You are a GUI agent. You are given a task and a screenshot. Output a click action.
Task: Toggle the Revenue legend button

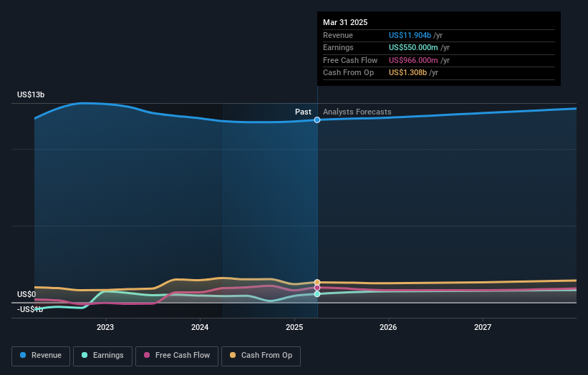pyautogui.click(x=41, y=356)
